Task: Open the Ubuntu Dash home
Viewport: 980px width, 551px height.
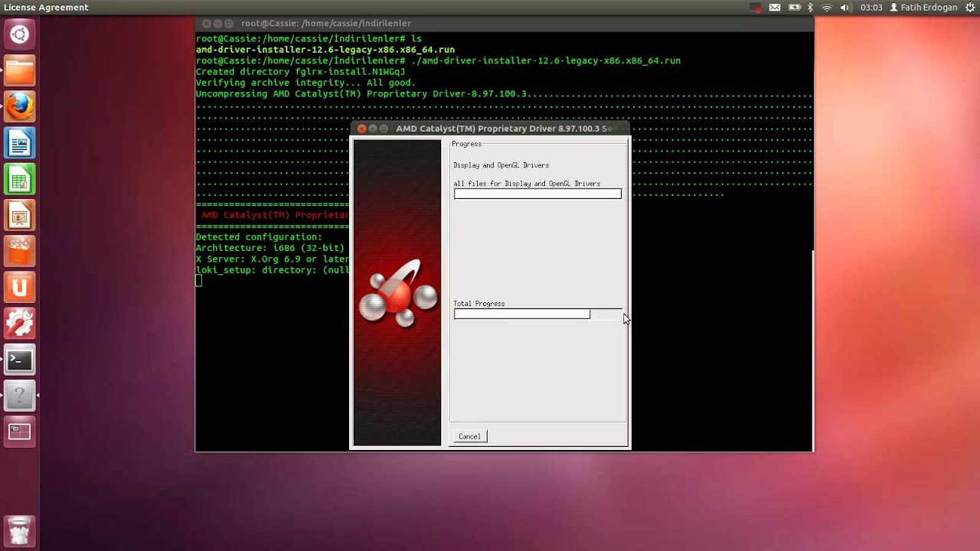Action: pyautogui.click(x=20, y=34)
